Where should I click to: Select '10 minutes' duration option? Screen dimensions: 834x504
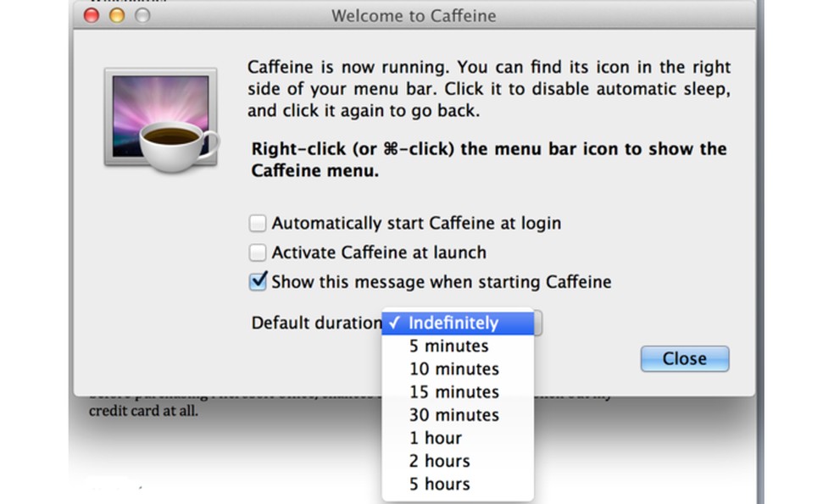(454, 368)
